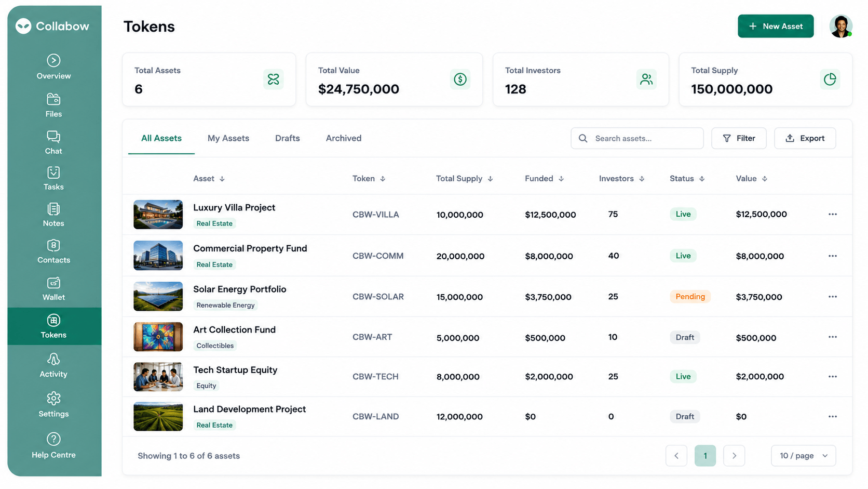This screenshot has height=489, width=868.
Task: Open more options for Art Collection Fund
Action: click(x=833, y=337)
